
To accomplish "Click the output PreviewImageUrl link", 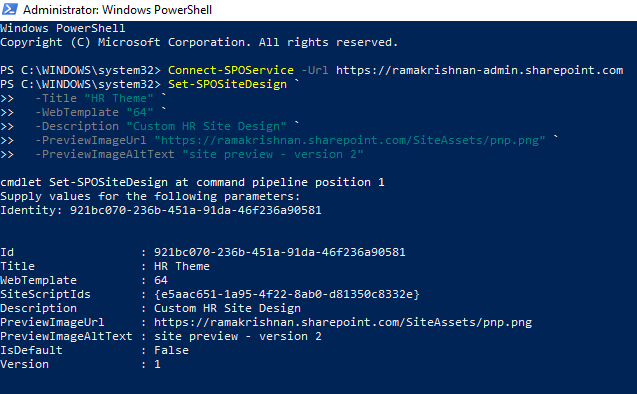I will (343, 322).
